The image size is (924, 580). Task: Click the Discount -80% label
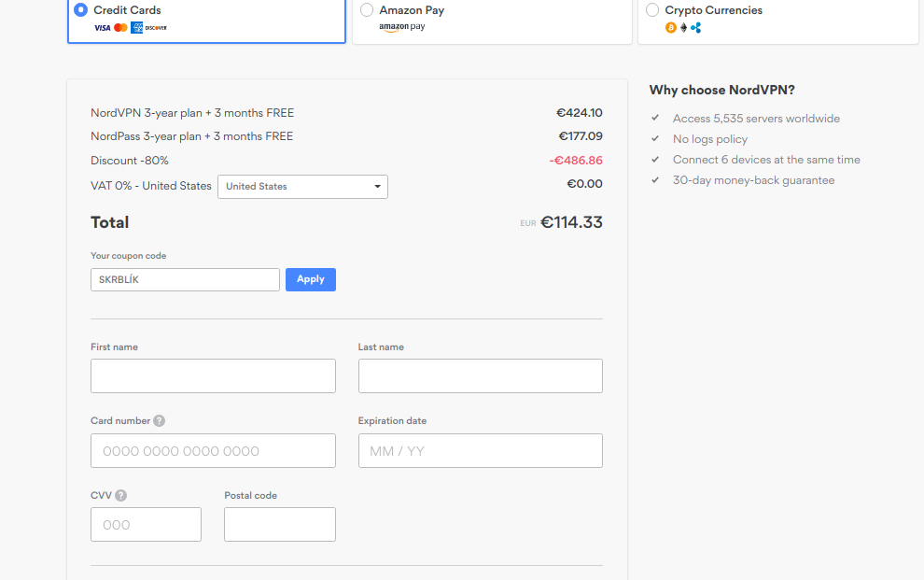point(130,161)
